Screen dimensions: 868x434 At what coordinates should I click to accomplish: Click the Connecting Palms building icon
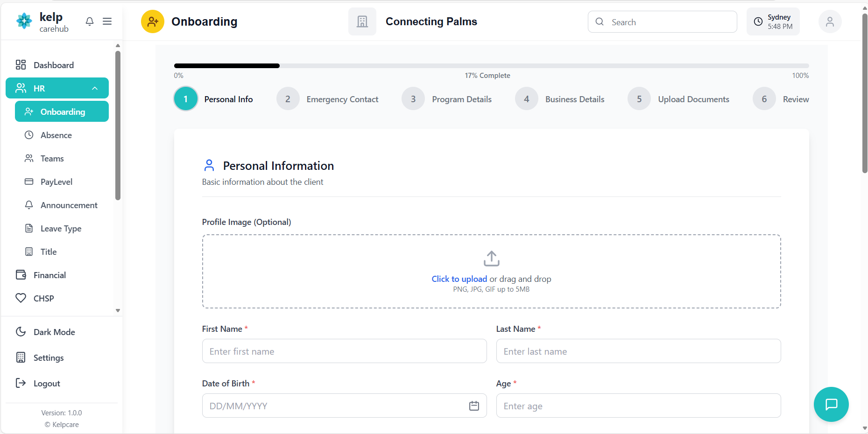(362, 21)
